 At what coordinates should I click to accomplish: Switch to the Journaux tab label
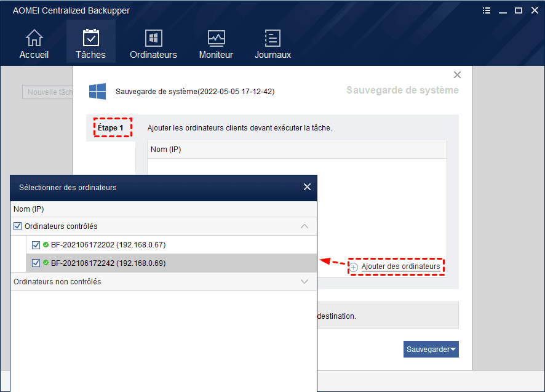click(273, 55)
